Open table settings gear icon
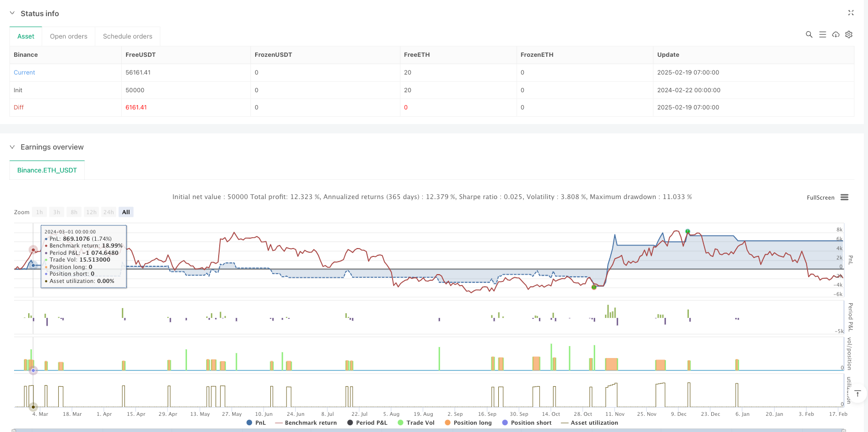 [x=849, y=34]
